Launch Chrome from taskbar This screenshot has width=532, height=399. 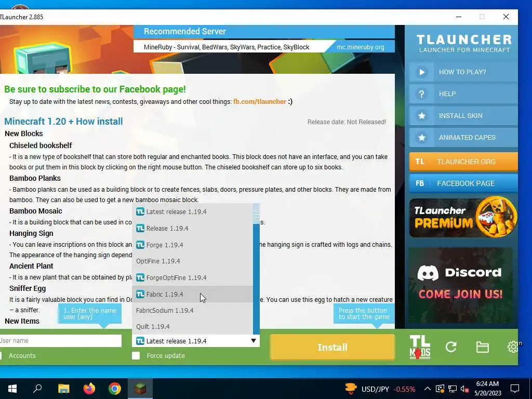(115, 388)
